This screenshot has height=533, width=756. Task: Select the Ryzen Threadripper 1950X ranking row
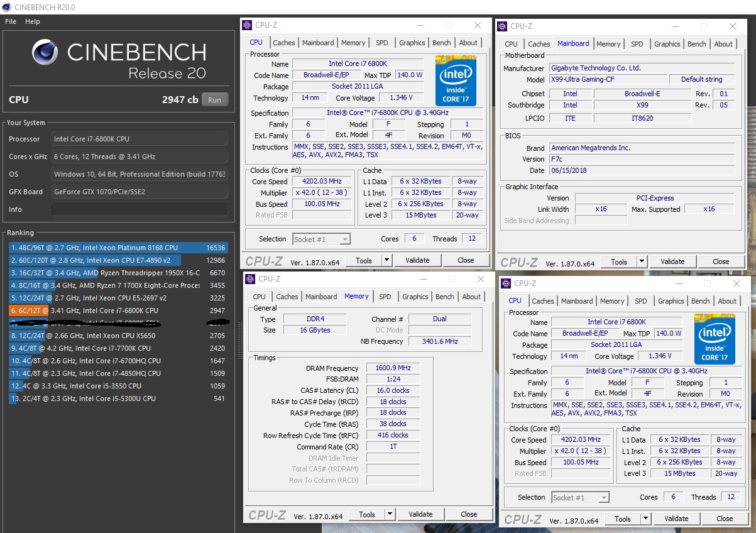click(x=118, y=273)
